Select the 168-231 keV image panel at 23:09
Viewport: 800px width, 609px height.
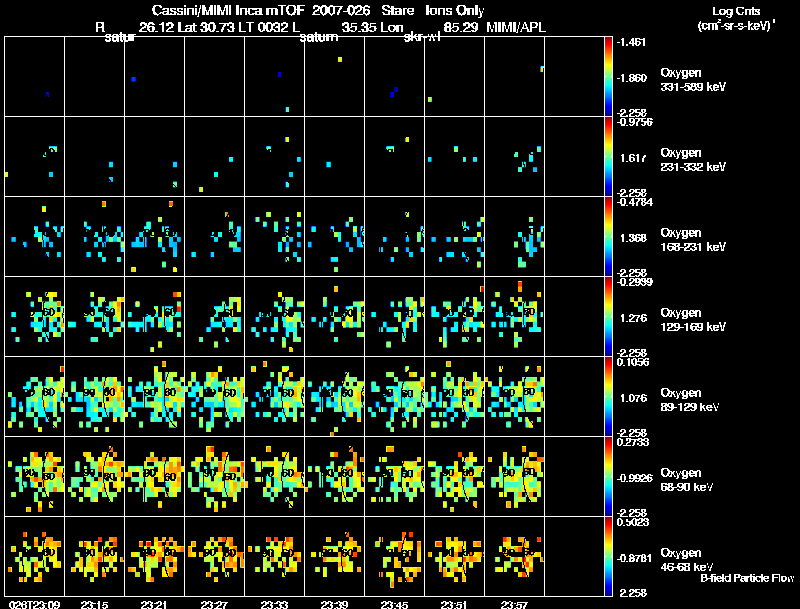click(x=35, y=237)
